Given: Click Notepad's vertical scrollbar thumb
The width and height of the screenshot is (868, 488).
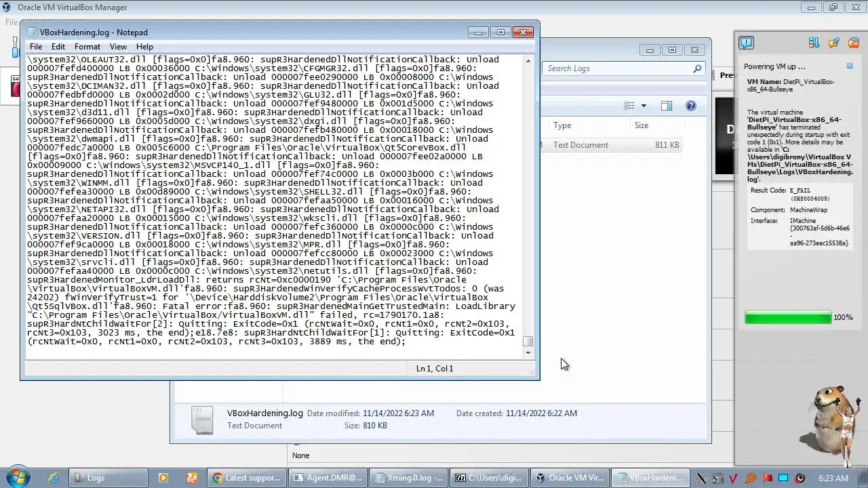Looking at the screenshot, I should (528, 342).
